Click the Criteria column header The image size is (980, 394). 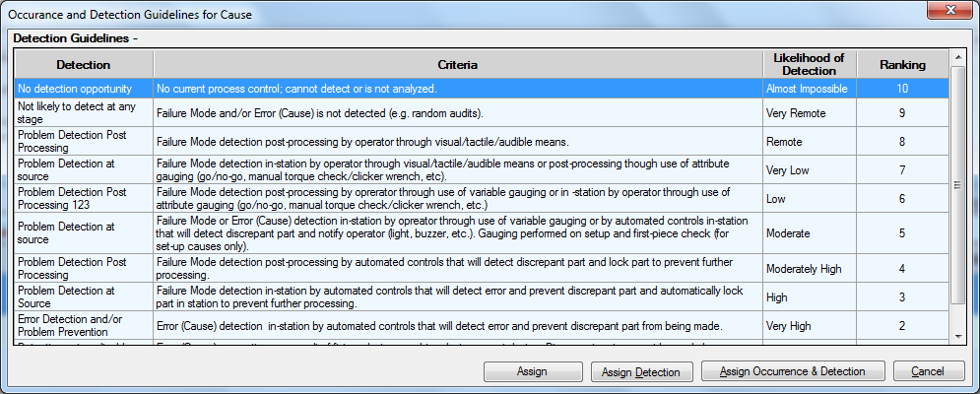[457, 65]
